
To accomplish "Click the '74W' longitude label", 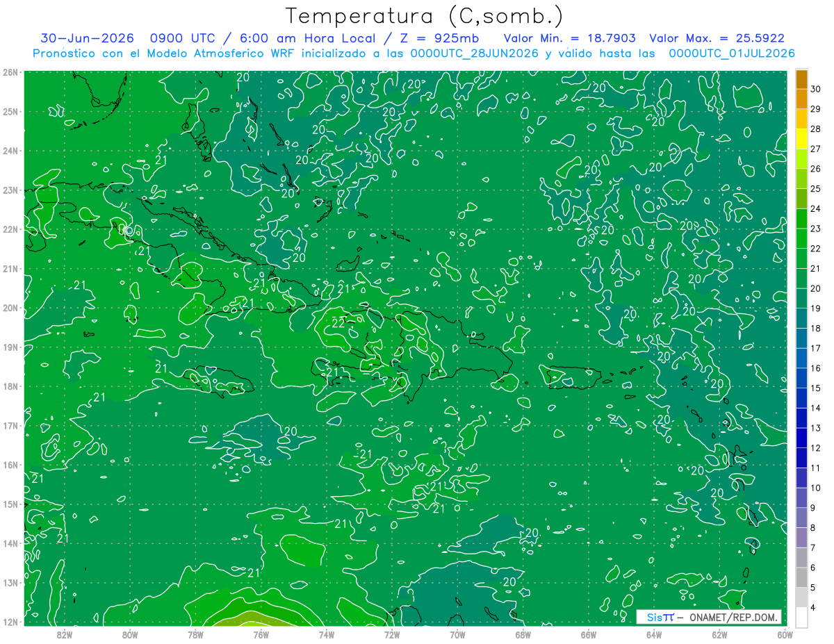I will [x=326, y=634].
